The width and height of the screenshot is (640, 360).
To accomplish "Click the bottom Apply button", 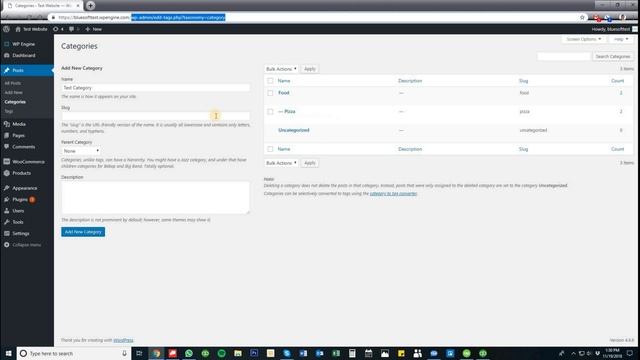I will coord(310,163).
